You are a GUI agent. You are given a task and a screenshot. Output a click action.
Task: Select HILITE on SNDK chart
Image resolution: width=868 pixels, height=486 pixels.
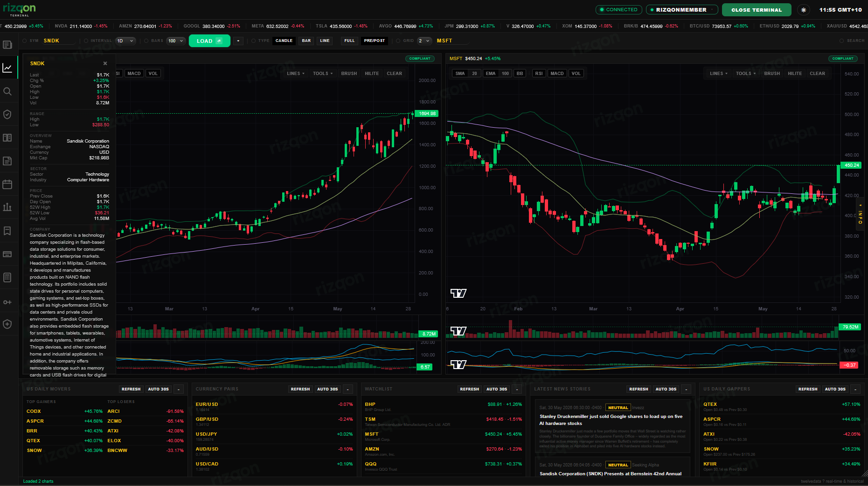click(x=372, y=74)
